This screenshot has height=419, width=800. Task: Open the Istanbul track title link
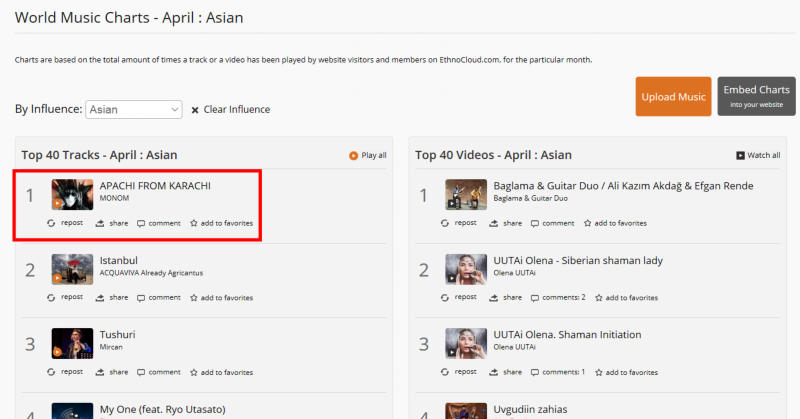click(118, 260)
